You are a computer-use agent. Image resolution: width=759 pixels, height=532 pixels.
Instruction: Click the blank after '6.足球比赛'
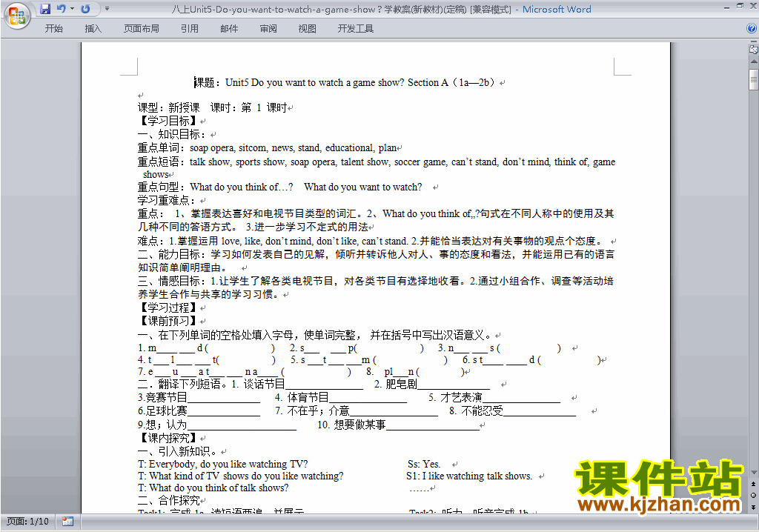[224, 412]
